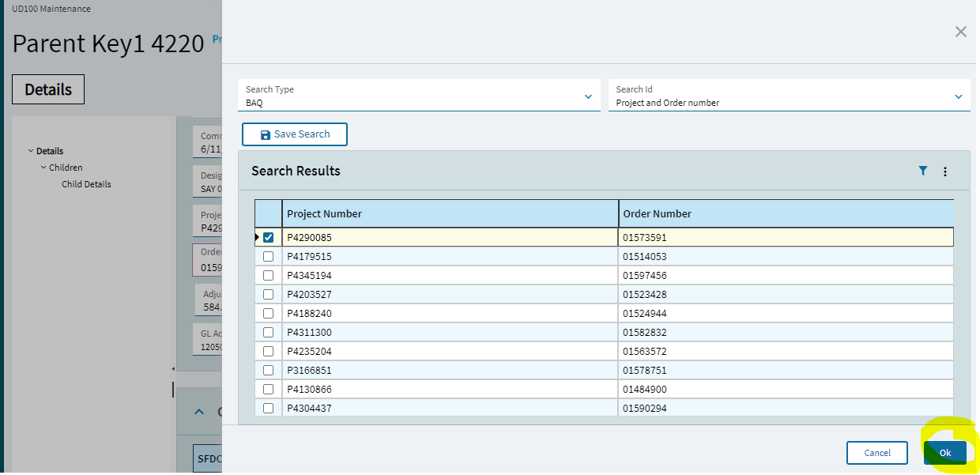Open the Search Type BAQ dropdown
Image resolution: width=980 pixels, height=475 pixels.
pyautogui.click(x=419, y=96)
